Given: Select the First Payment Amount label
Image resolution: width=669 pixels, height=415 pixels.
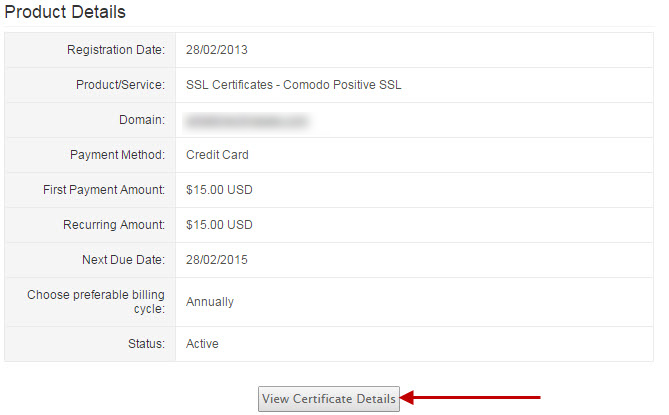Looking at the screenshot, I should tap(104, 190).
